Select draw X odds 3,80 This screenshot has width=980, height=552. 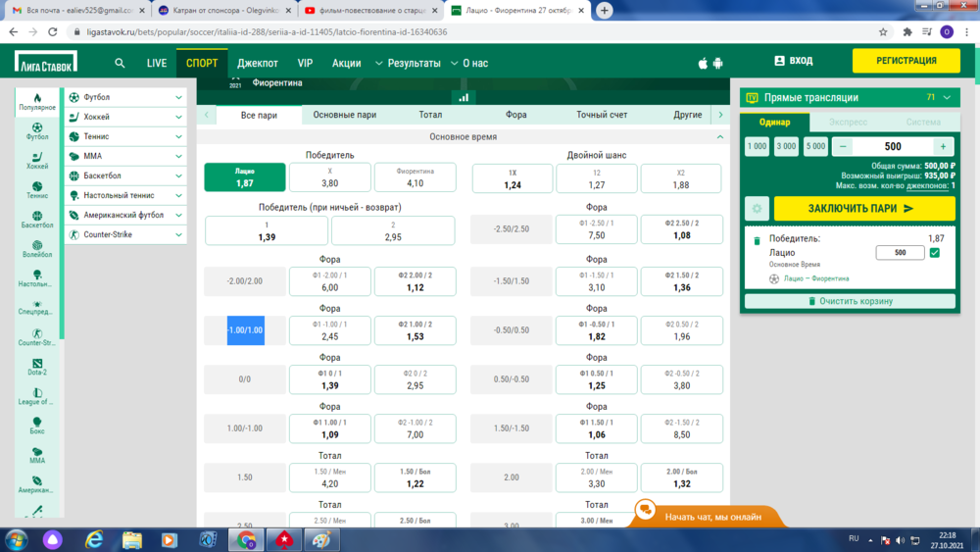(x=330, y=177)
